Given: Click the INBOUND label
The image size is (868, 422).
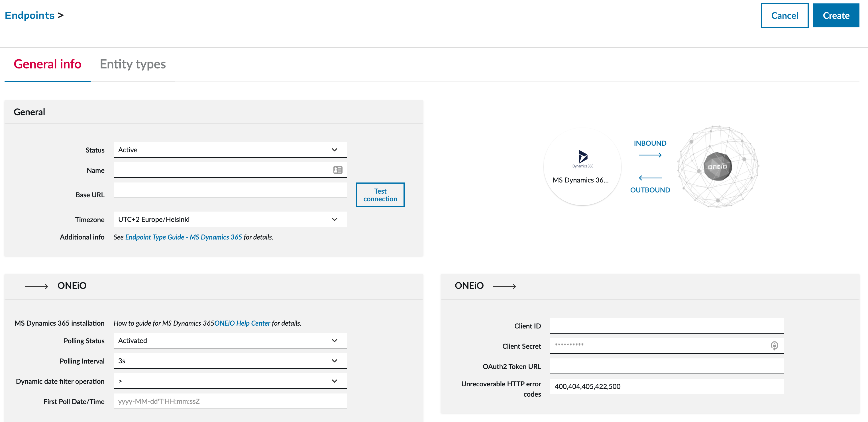Looking at the screenshot, I should tap(650, 143).
